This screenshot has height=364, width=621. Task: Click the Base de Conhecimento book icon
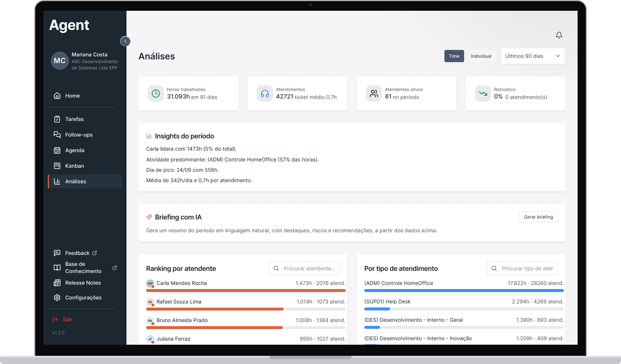click(57, 268)
